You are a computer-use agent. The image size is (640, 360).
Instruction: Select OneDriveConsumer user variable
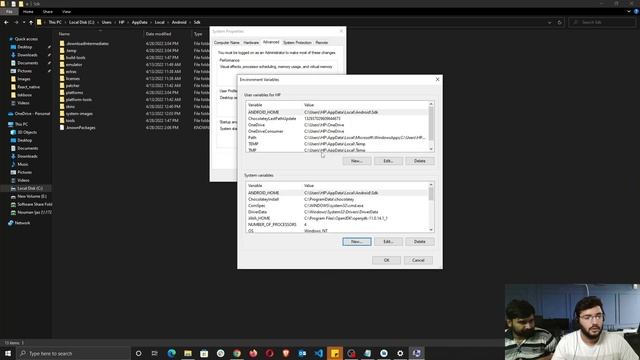337,131
